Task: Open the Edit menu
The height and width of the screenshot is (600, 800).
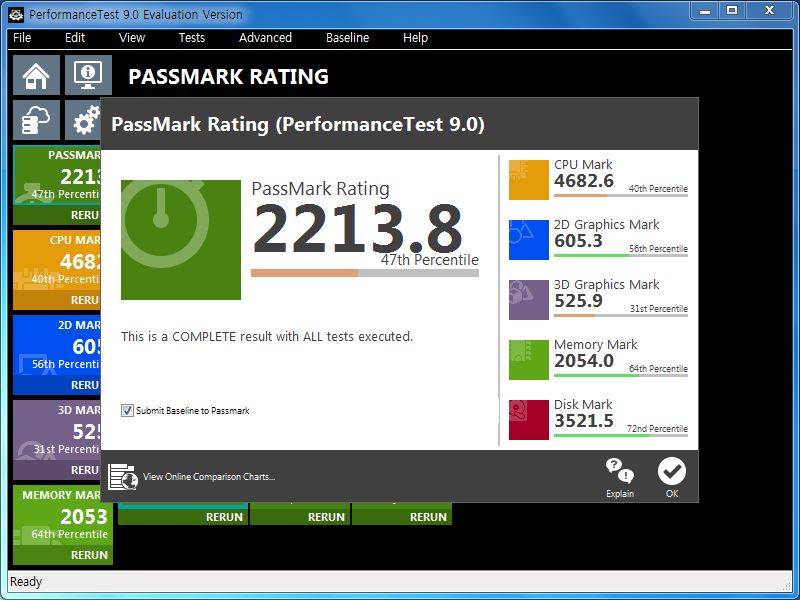Action: (75, 38)
